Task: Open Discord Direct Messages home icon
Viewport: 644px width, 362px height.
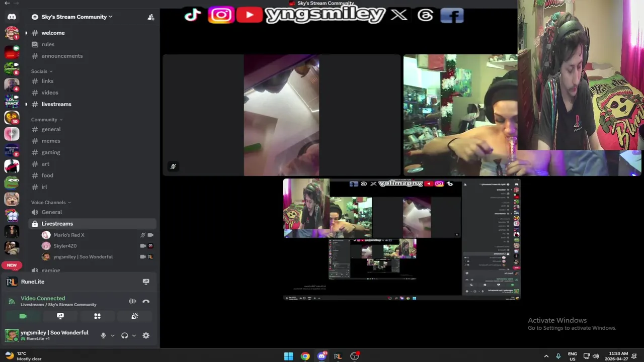Action: pos(12,17)
